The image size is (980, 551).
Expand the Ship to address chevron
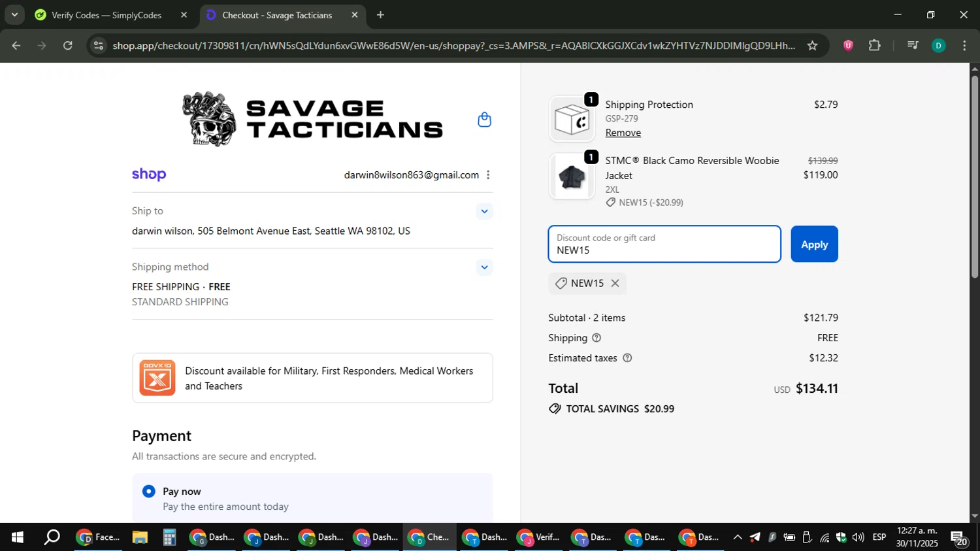[484, 211]
